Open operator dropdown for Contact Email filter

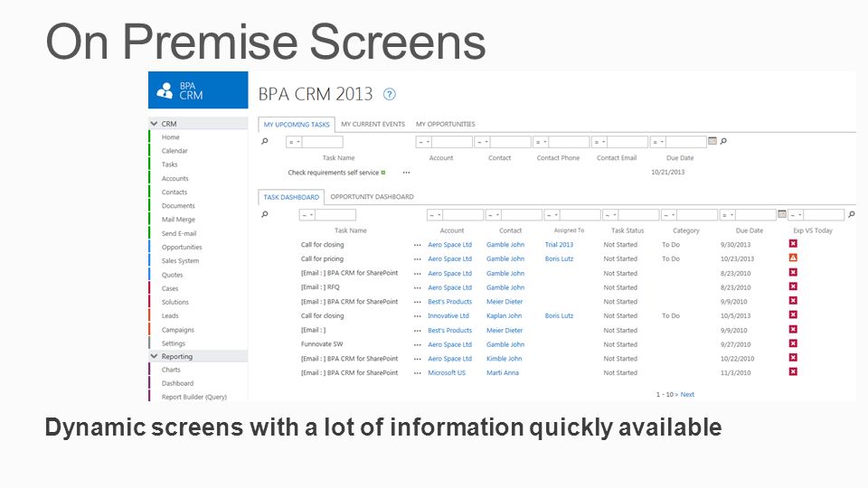[599, 142]
